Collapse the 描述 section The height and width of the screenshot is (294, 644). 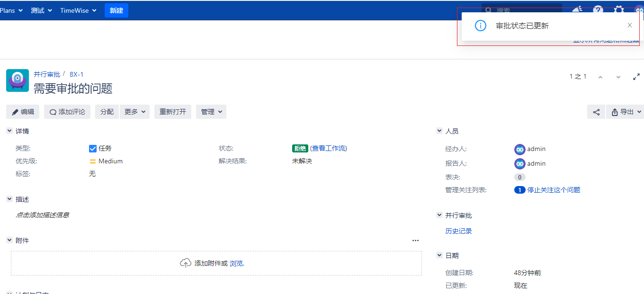coord(9,200)
